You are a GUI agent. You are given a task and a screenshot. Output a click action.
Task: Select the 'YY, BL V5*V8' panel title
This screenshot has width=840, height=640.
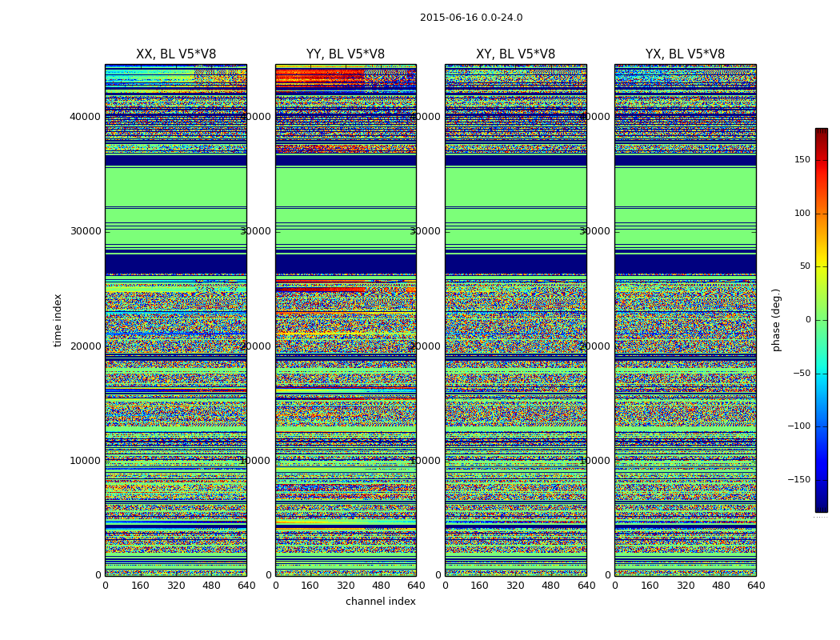pos(346,54)
